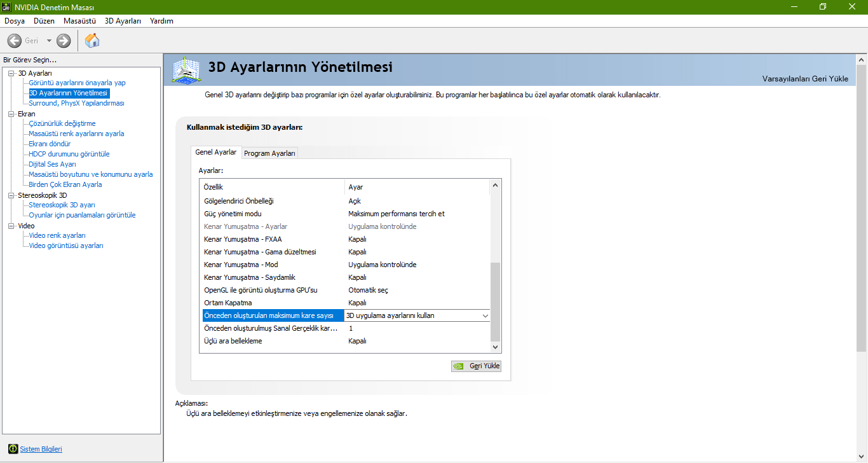Open Video renk ayarları

pyautogui.click(x=57, y=235)
